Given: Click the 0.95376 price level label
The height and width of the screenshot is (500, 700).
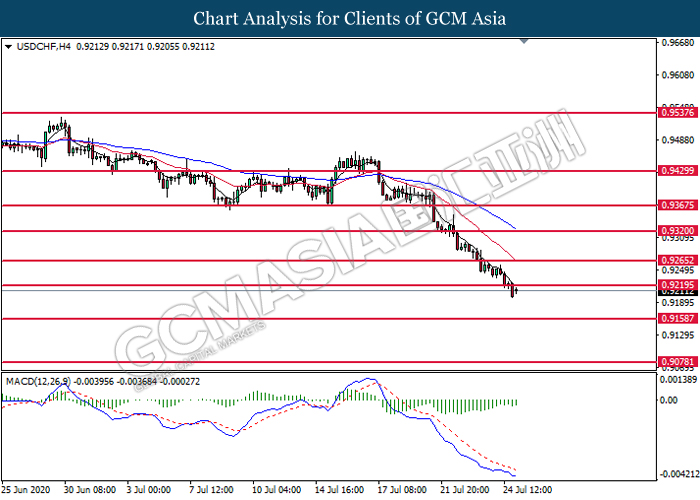Looking at the screenshot, I should coord(678,112).
